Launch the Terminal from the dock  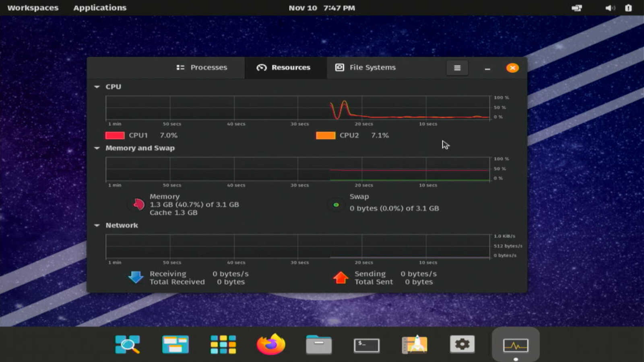point(367,345)
